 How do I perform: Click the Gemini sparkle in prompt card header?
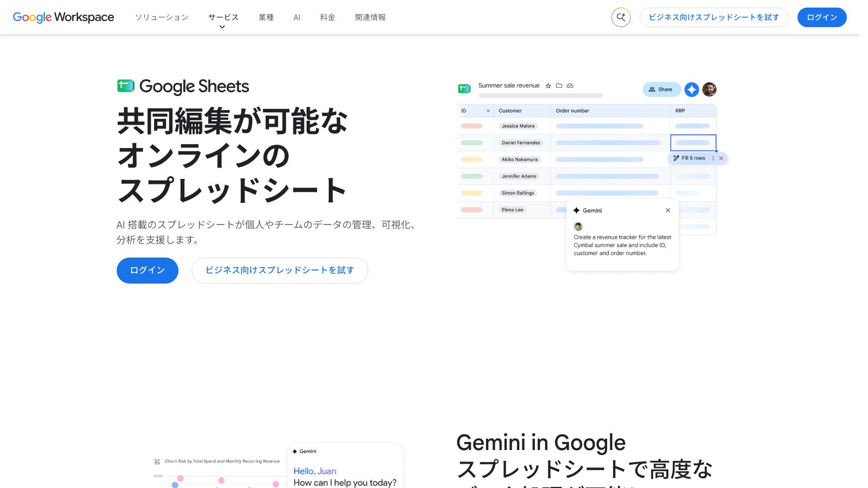pos(577,210)
